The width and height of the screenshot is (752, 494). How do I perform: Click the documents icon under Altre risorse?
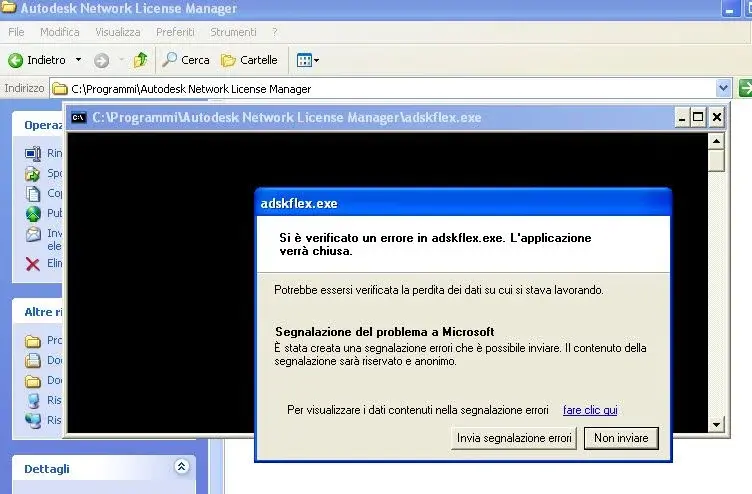coord(33,360)
